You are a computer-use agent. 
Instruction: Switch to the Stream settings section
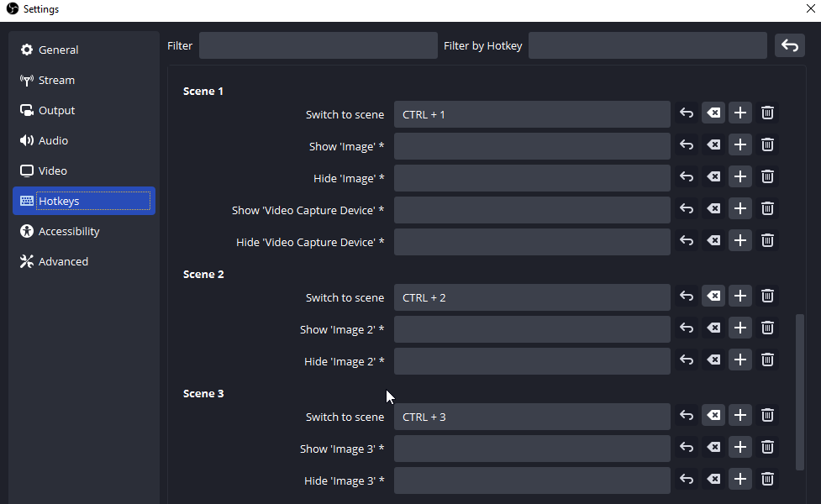point(56,81)
